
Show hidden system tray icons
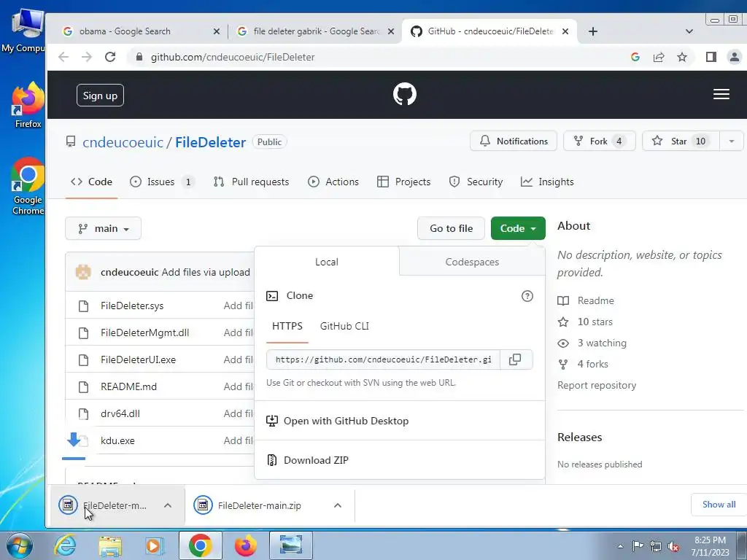tap(620, 546)
